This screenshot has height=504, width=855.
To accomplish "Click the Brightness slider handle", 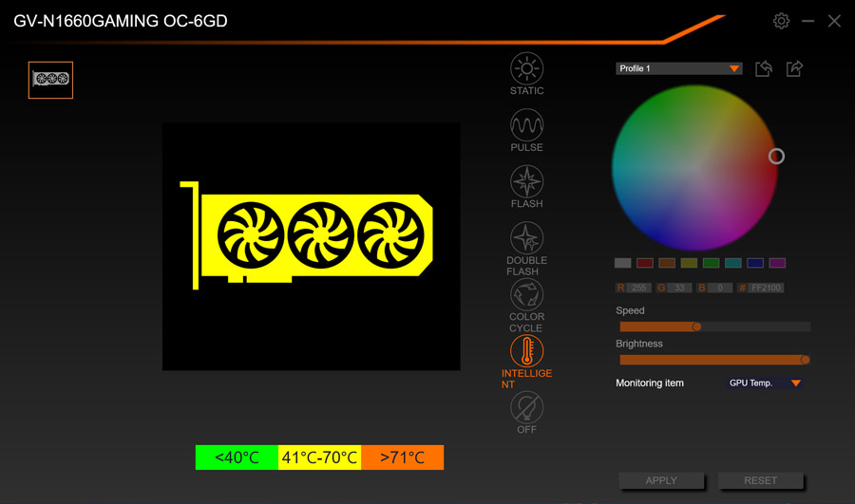I will tap(805, 360).
